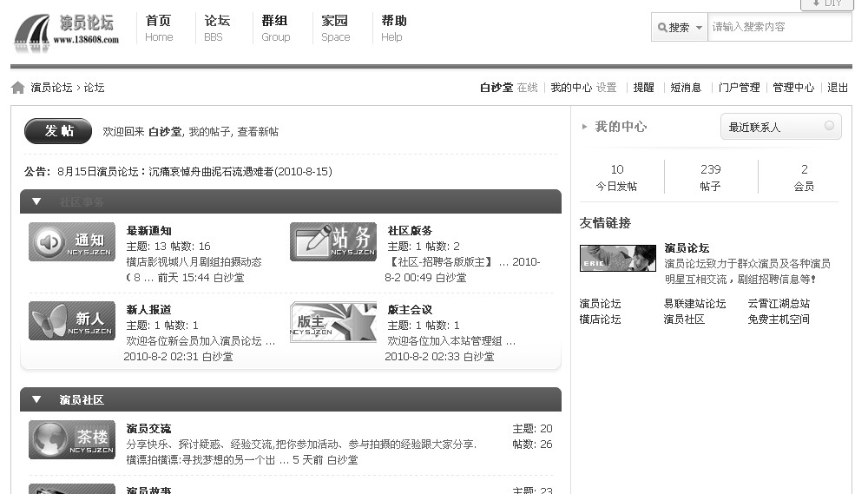
Task: Click the DIY button at top
Action: (826, 3)
